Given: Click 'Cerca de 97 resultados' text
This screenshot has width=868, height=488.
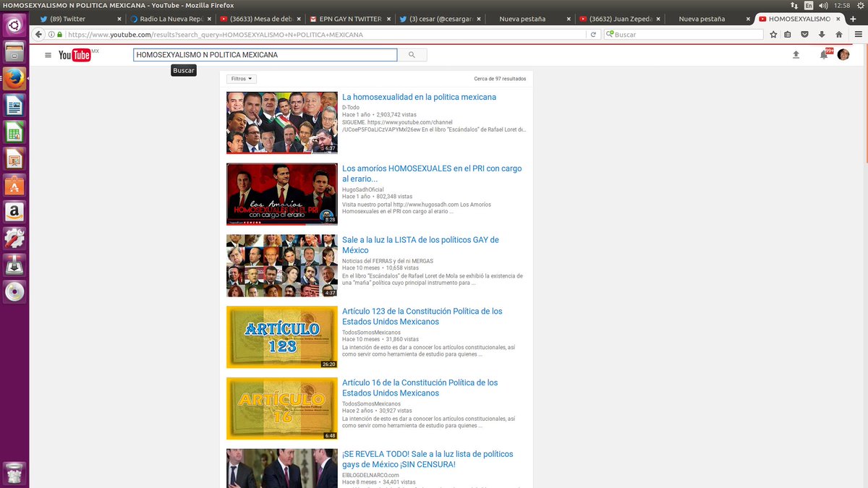Looking at the screenshot, I should coord(500,79).
